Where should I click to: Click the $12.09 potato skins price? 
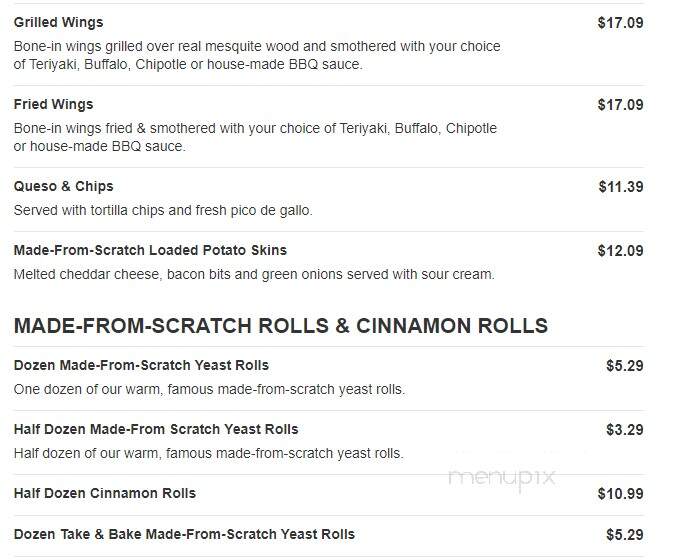coord(620,251)
